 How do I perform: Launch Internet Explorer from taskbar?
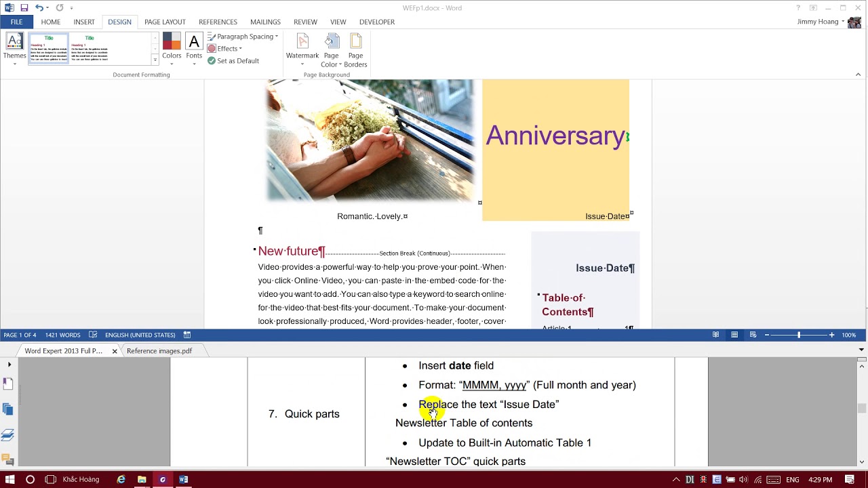(121, 479)
